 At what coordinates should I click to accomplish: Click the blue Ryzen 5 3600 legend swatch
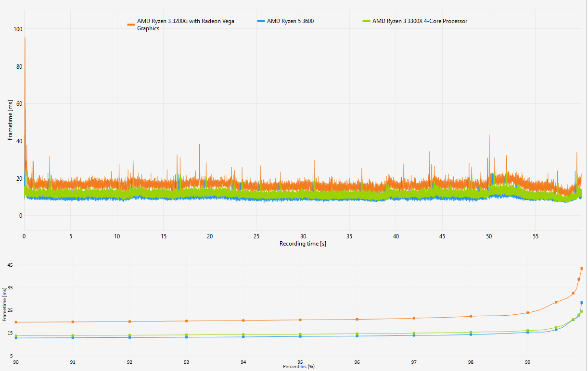(261, 21)
